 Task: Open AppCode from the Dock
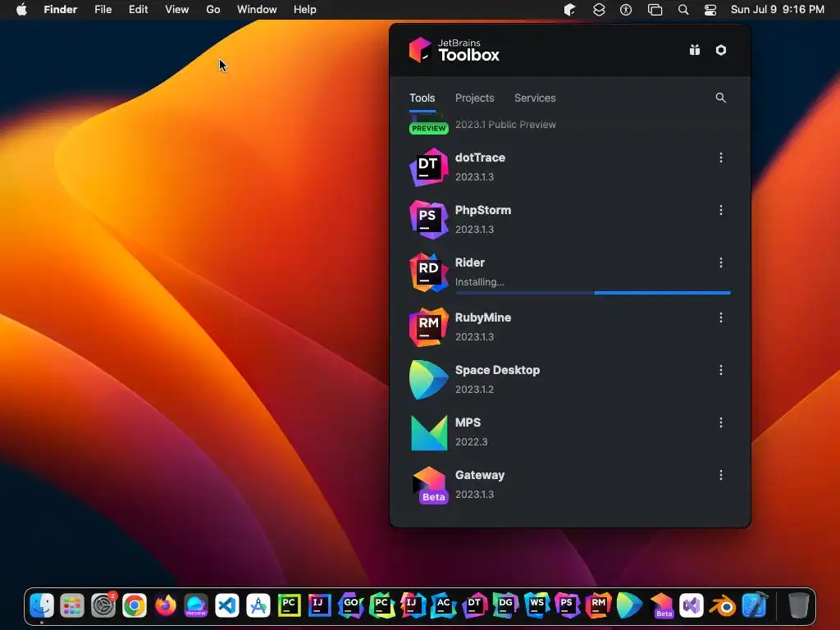444,605
